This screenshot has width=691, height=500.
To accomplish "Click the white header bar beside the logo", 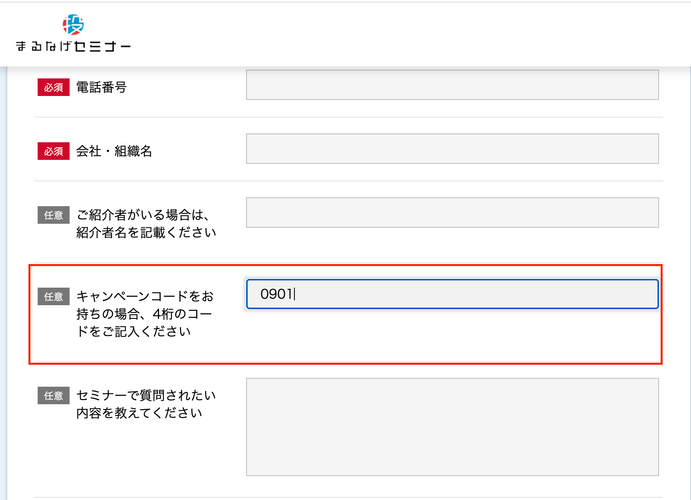I will coord(400,33).
